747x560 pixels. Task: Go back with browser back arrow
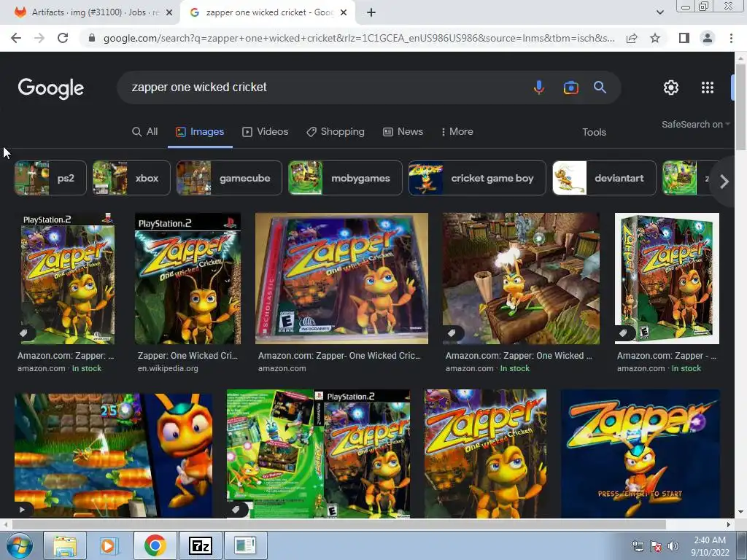16,38
